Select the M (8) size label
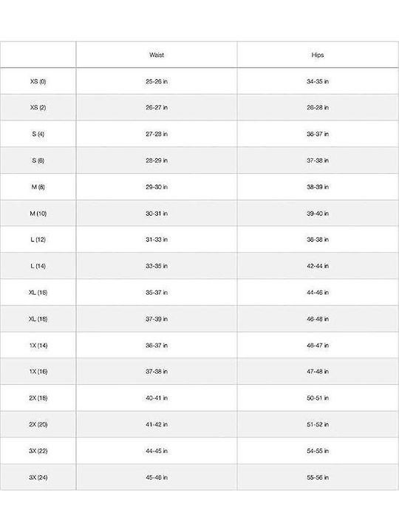The height and width of the screenshot is (532, 399). click(38, 187)
